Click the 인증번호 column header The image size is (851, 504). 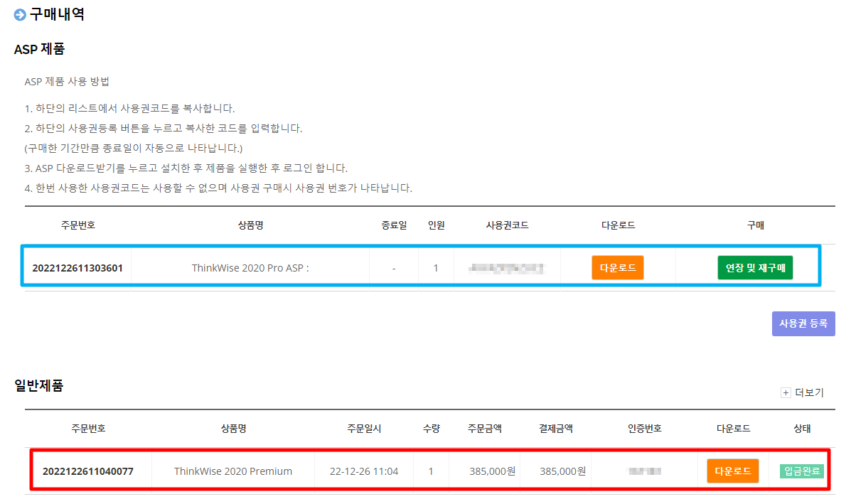[x=644, y=429]
